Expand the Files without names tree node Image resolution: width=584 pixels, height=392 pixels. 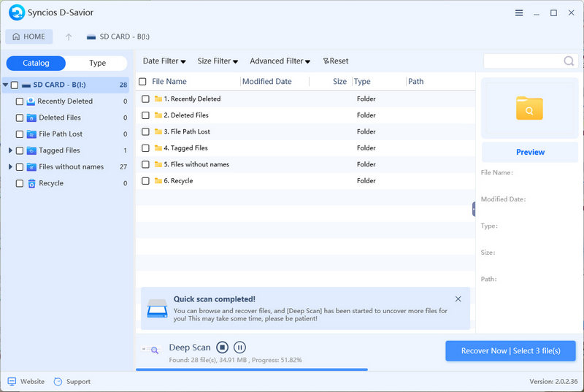tap(10, 166)
